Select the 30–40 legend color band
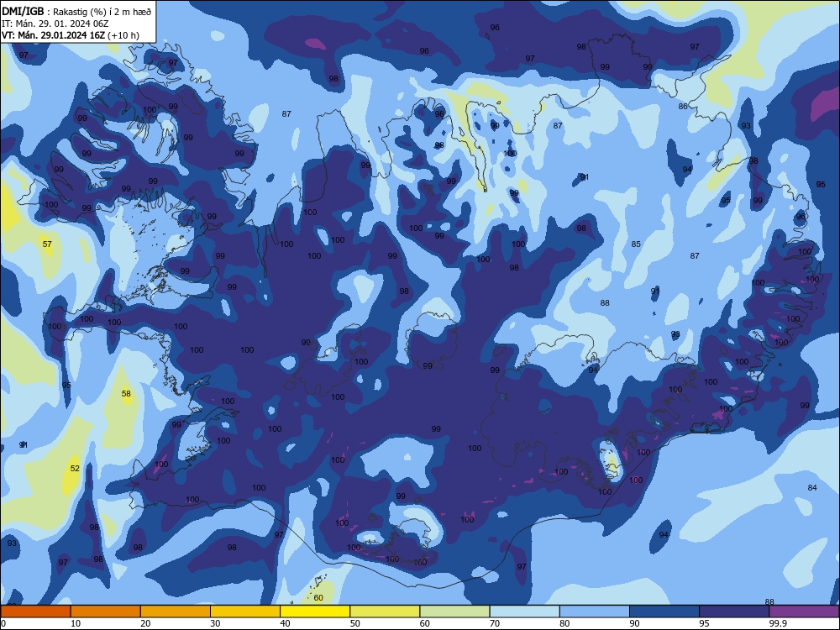Image resolution: width=840 pixels, height=630 pixels. point(245,612)
